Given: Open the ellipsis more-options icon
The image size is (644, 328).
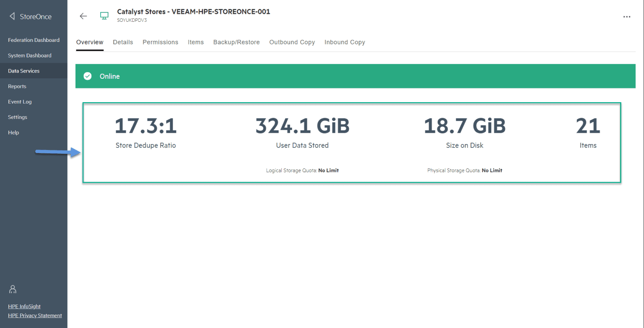Looking at the screenshot, I should [627, 16].
